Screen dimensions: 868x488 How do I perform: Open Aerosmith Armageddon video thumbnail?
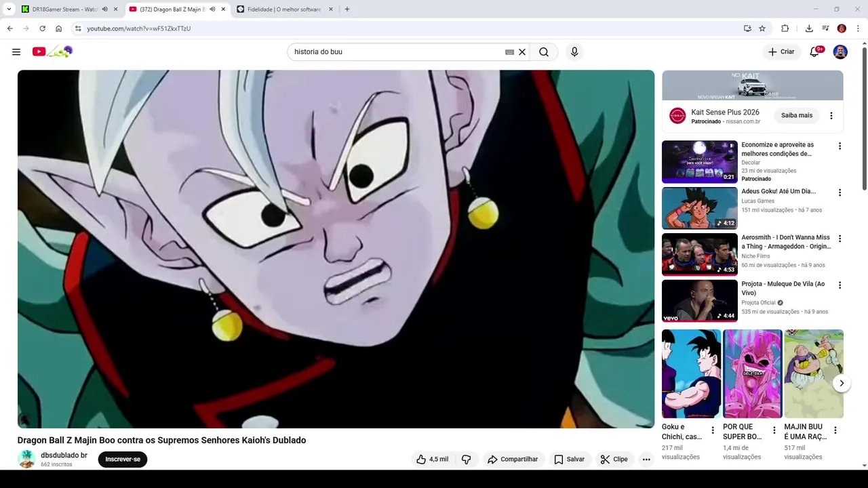(700, 254)
